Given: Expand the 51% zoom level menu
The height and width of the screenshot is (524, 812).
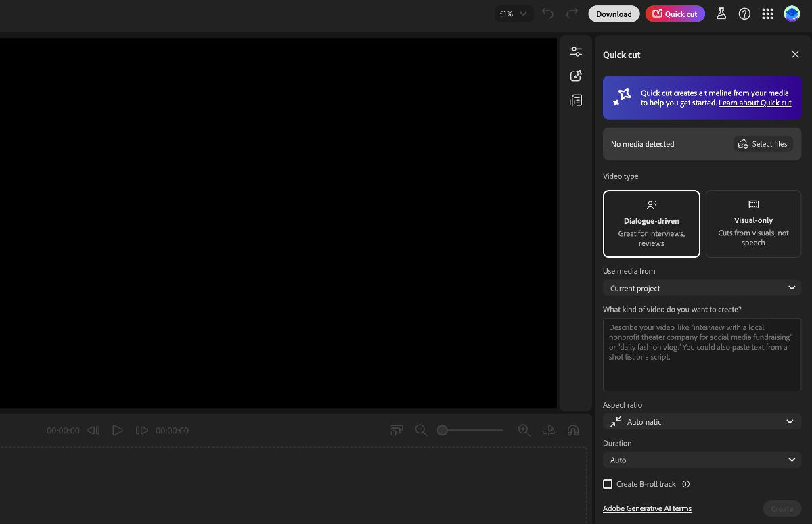Looking at the screenshot, I should (x=513, y=14).
